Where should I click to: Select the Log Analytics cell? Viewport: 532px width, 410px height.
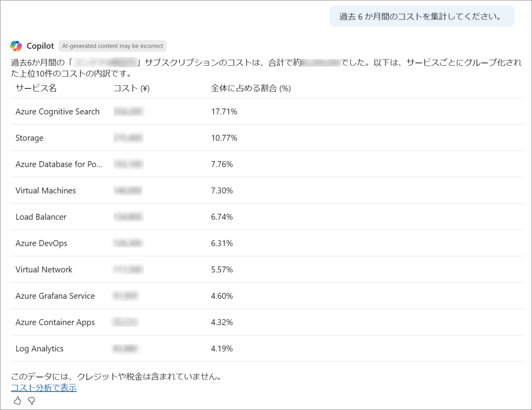pos(39,349)
